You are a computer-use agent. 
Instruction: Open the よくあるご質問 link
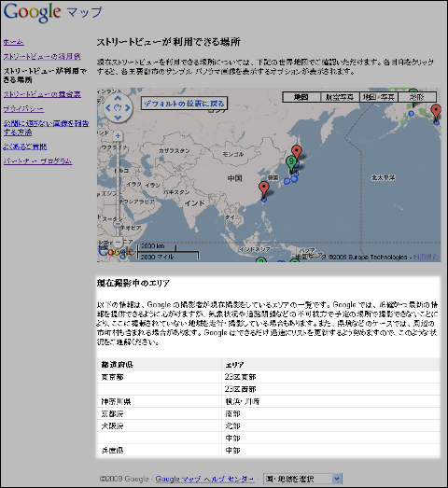pyautogui.click(x=25, y=146)
